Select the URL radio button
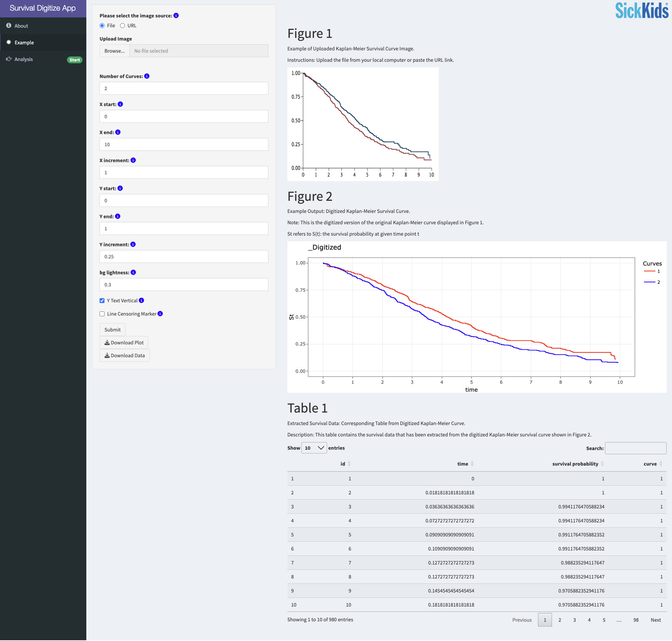Screen dimensions: 672x641 coord(122,26)
